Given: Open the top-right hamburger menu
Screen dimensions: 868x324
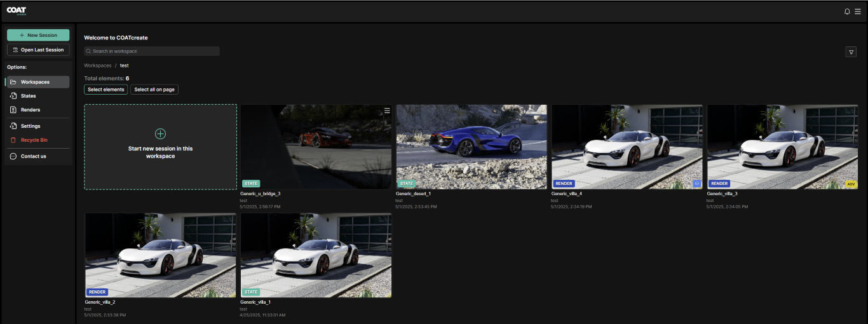Looking at the screenshot, I should 857,11.
